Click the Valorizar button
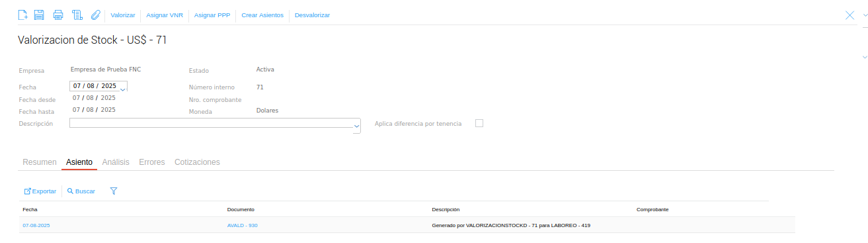 tap(123, 15)
